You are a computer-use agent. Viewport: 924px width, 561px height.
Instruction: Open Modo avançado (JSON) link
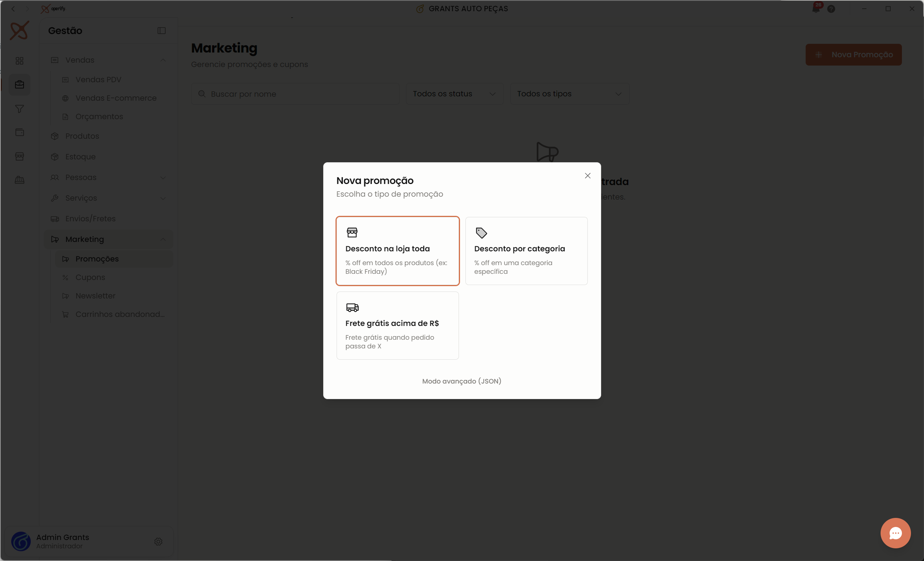(x=461, y=381)
